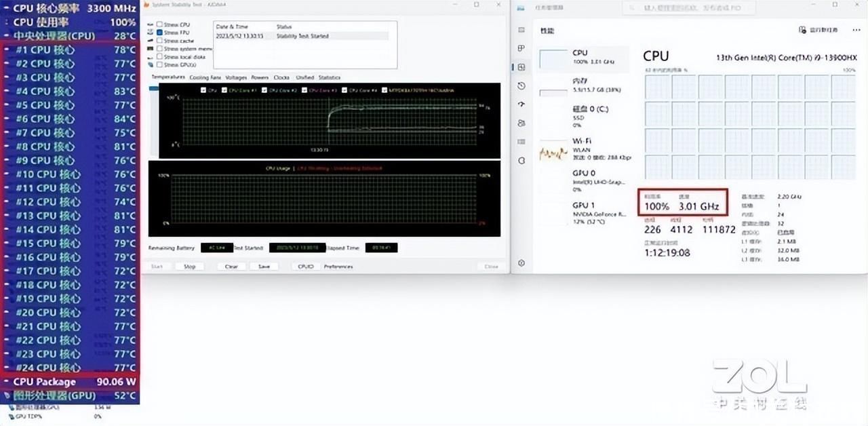Screen dimensions: 868x426
Task: Open the Details page in Task Manager sidebar
Action: (521, 142)
